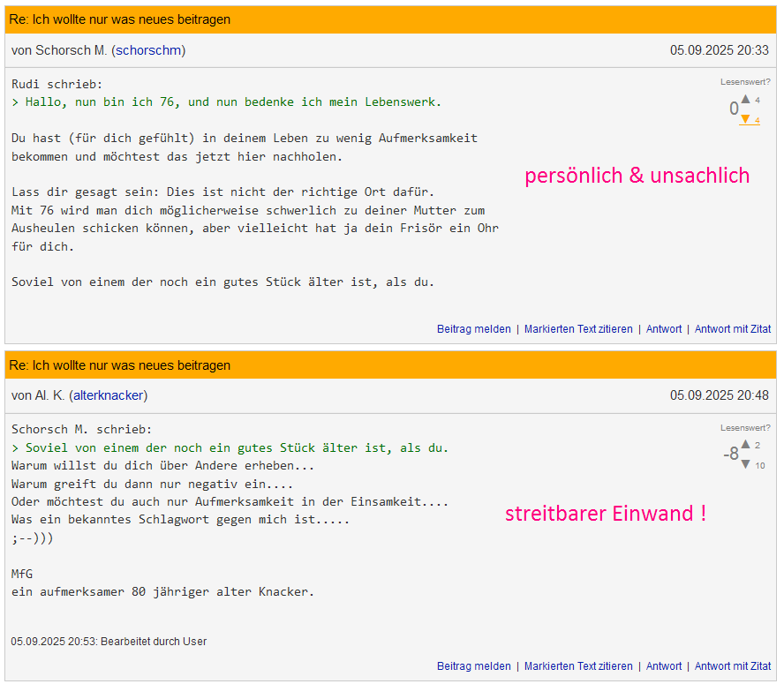Click the upvote count 2 on alterknacker's post
The image size is (784, 684).
[x=758, y=445]
